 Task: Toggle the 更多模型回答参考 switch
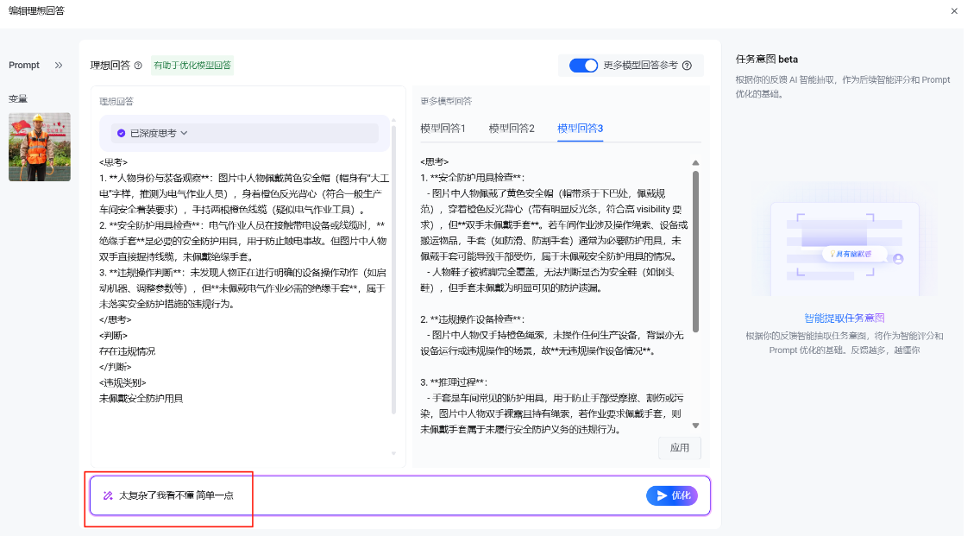pyautogui.click(x=583, y=65)
